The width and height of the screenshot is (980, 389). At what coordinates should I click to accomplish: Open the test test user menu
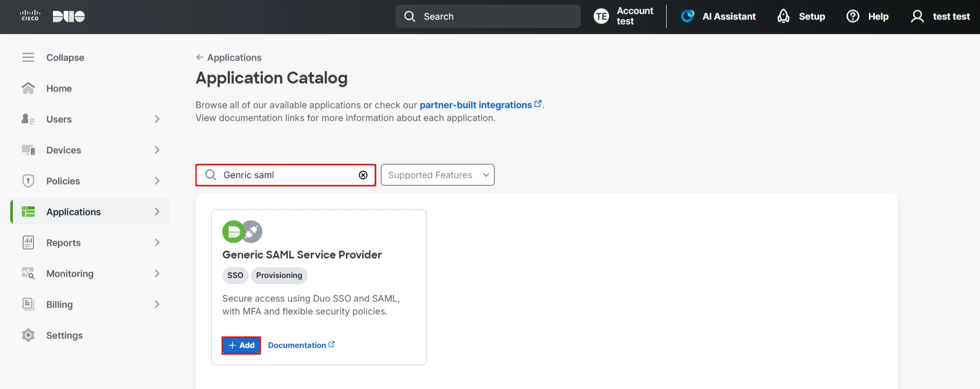940,16
